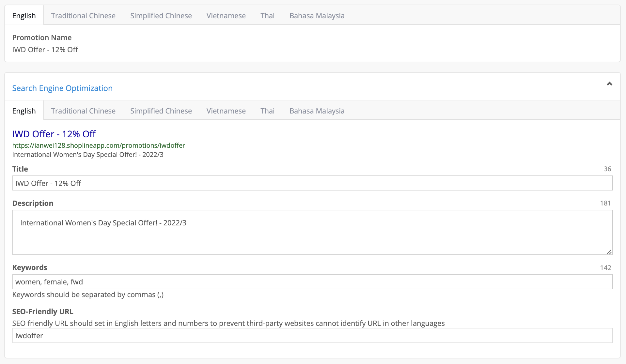Click the 'Promotion Name' label
Viewport: 626px width, 364px height.
tap(42, 38)
